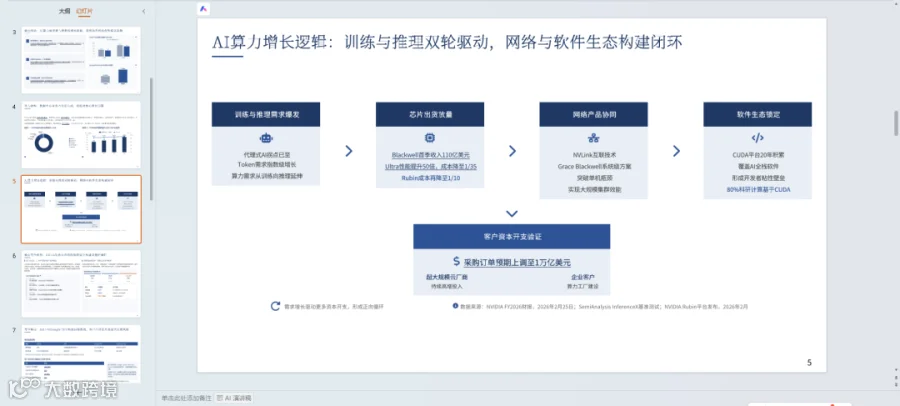900x406 pixels.
Task: Click the main editor vertical scrollbar thumb
Action: click(x=896, y=123)
